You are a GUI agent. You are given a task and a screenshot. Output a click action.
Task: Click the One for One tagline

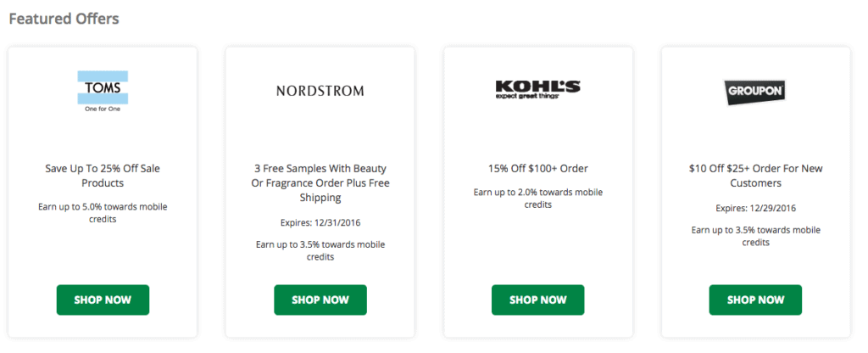click(103, 109)
